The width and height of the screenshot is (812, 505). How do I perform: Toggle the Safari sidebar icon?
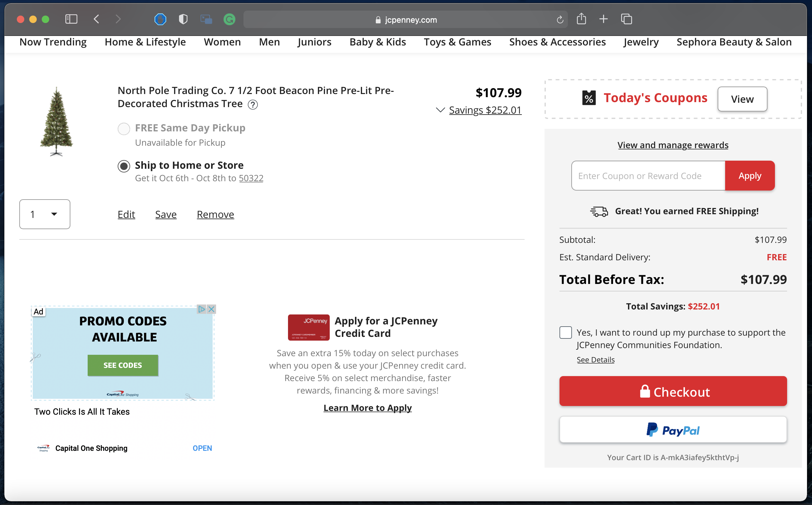[x=71, y=19]
